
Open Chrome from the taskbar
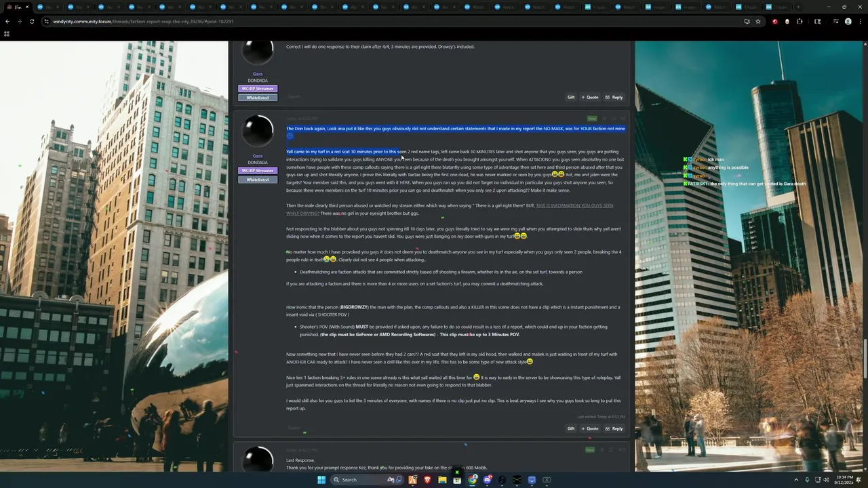[473, 480]
